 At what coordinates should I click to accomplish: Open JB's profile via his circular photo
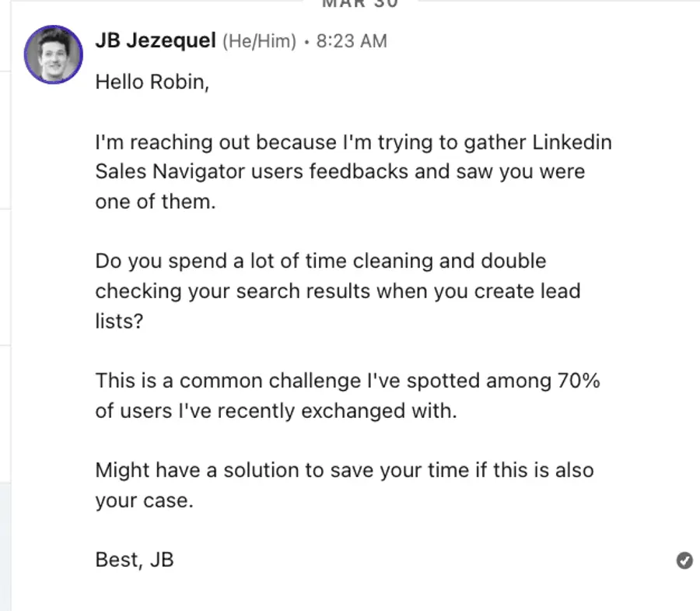[x=52, y=54]
